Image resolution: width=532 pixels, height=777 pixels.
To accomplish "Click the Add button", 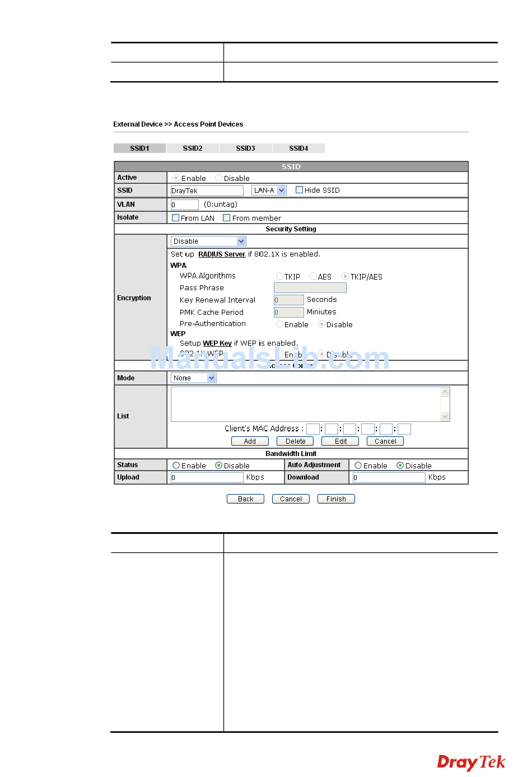I will coord(250,441).
